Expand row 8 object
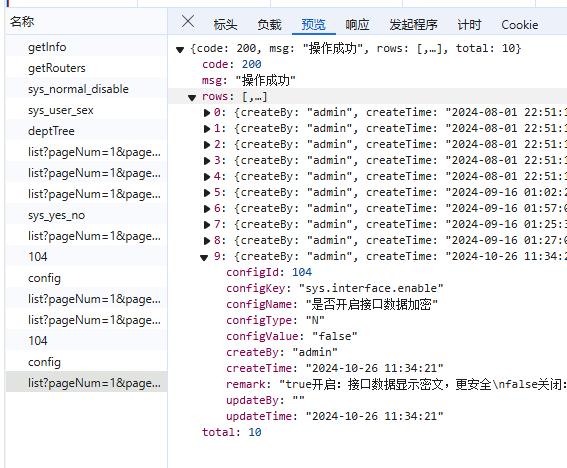Viewport: 567px width, 468px height. point(207,241)
